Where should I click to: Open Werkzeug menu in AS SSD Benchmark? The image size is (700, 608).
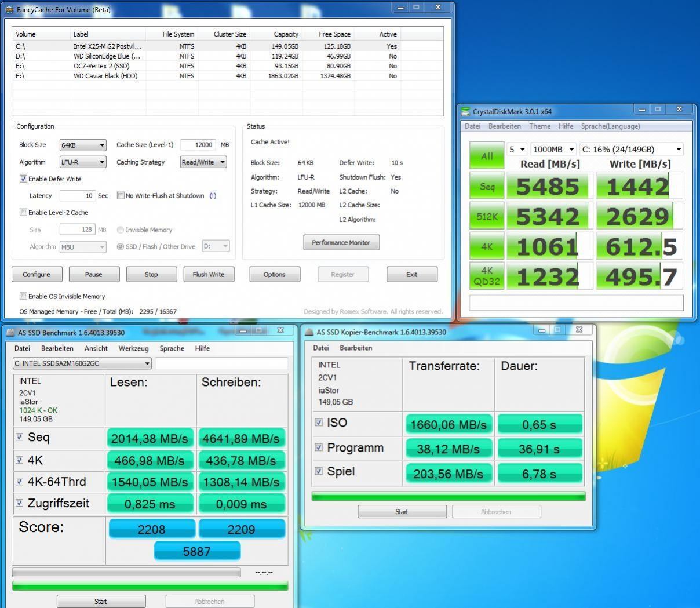[x=133, y=348]
